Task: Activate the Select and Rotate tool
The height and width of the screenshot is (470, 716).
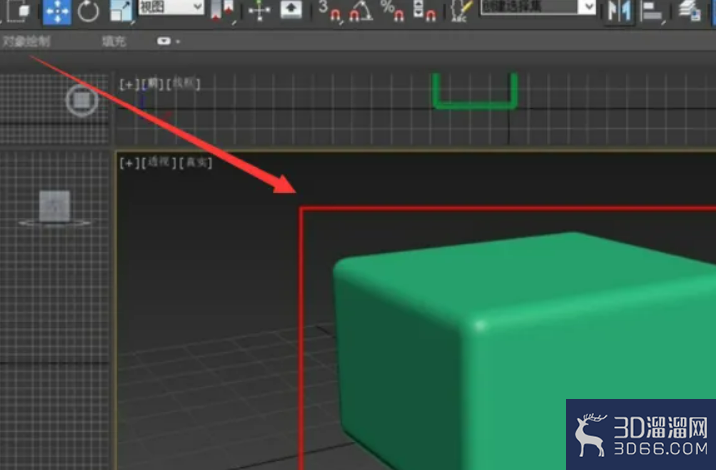Action: pos(88,11)
